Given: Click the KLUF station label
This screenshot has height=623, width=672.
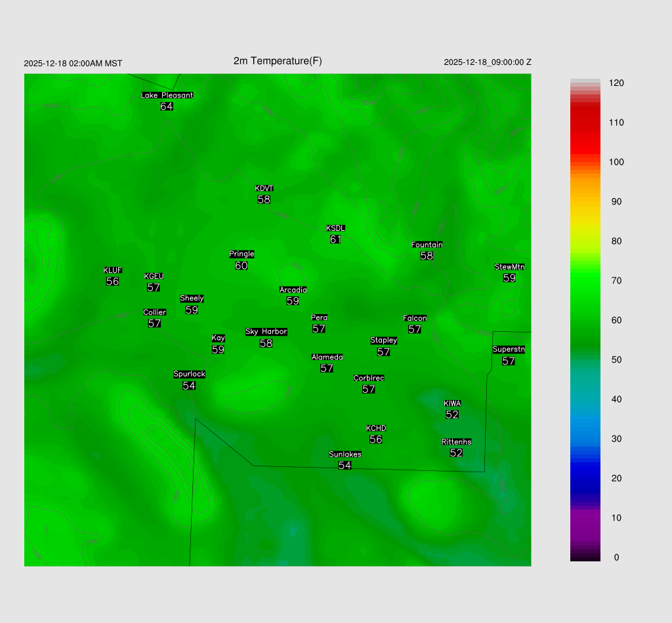Looking at the screenshot, I should pos(112,270).
